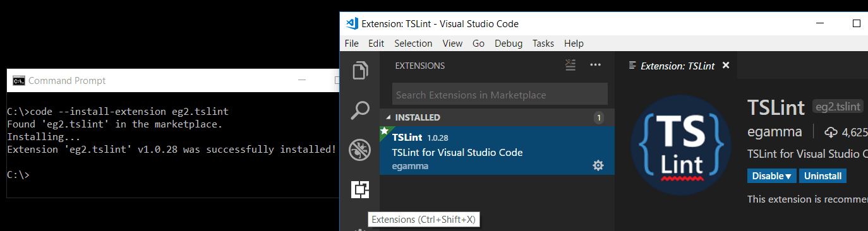Uninstall the TSLint extension
This screenshot has height=231, width=868.
pyautogui.click(x=823, y=176)
